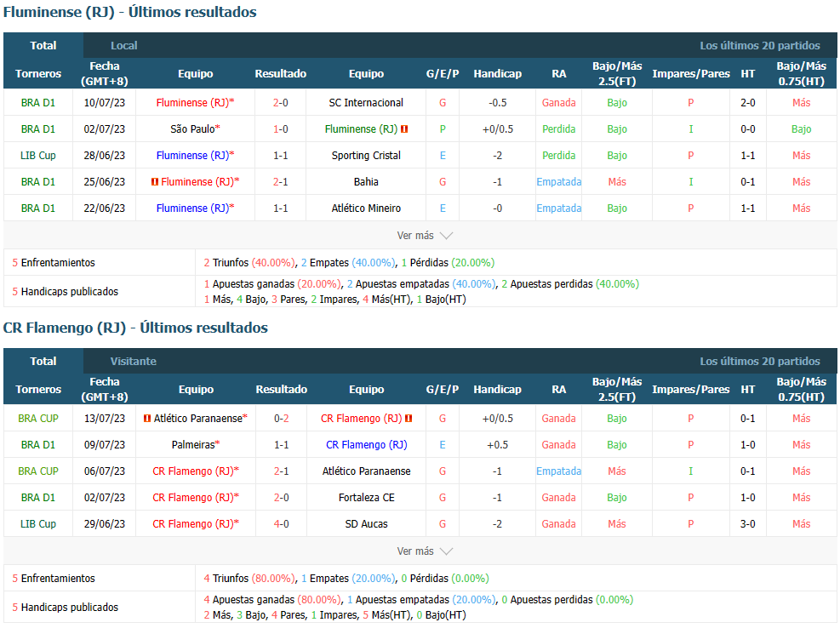Click the red card icon before Atlético Paranaense on 13/07/23
Viewport: 840px width, 628px height.
pos(147,419)
